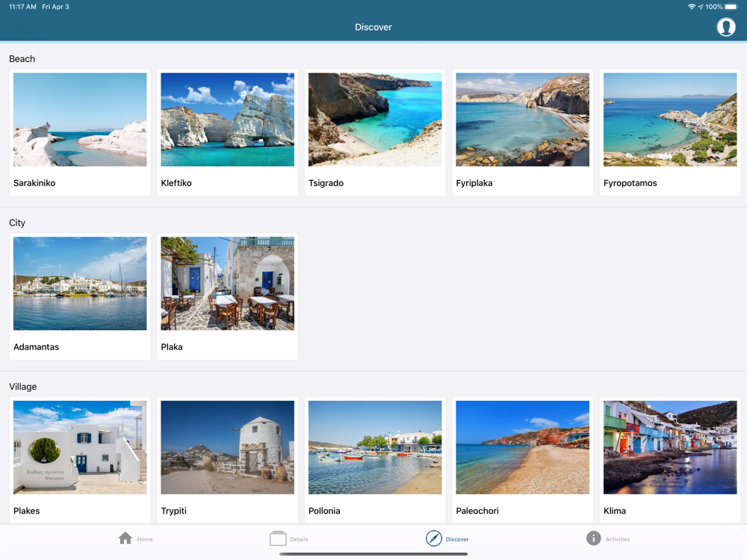Switch to the Activities tab label

point(618,539)
